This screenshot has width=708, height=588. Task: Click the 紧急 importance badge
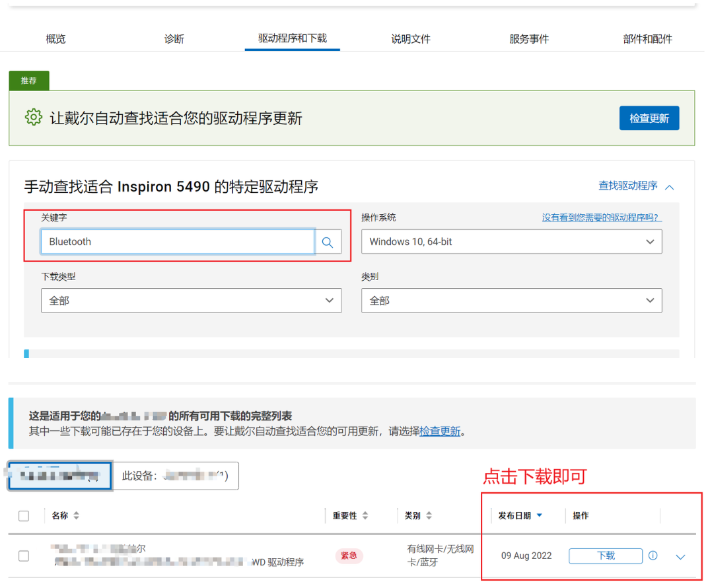click(349, 556)
